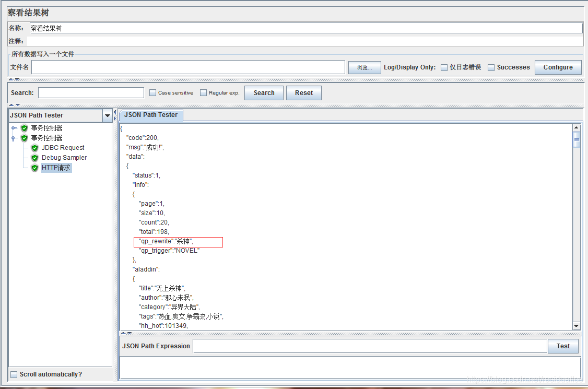Screen dimensions: 588x389
Task: Click the "size":10 line
Action: (152, 213)
